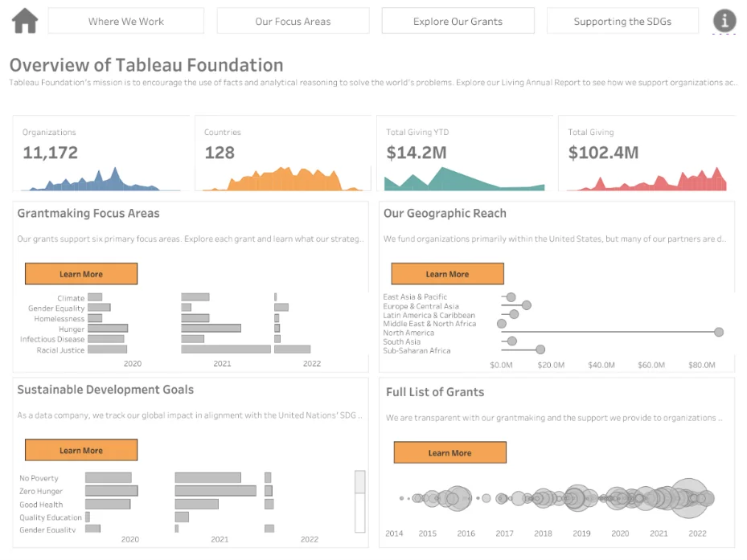The image size is (747, 560).
Task: Click the SDG list vertical scrollbar
Action: (360, 501)
